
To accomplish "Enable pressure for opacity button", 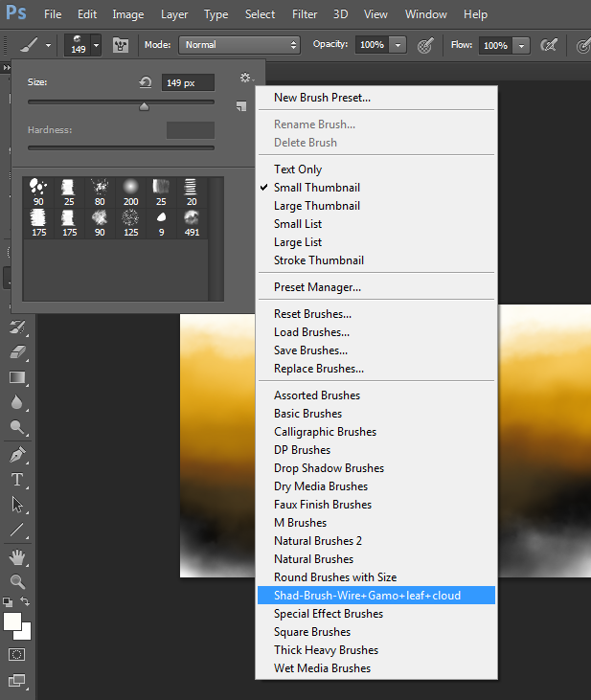I will 426,45.
